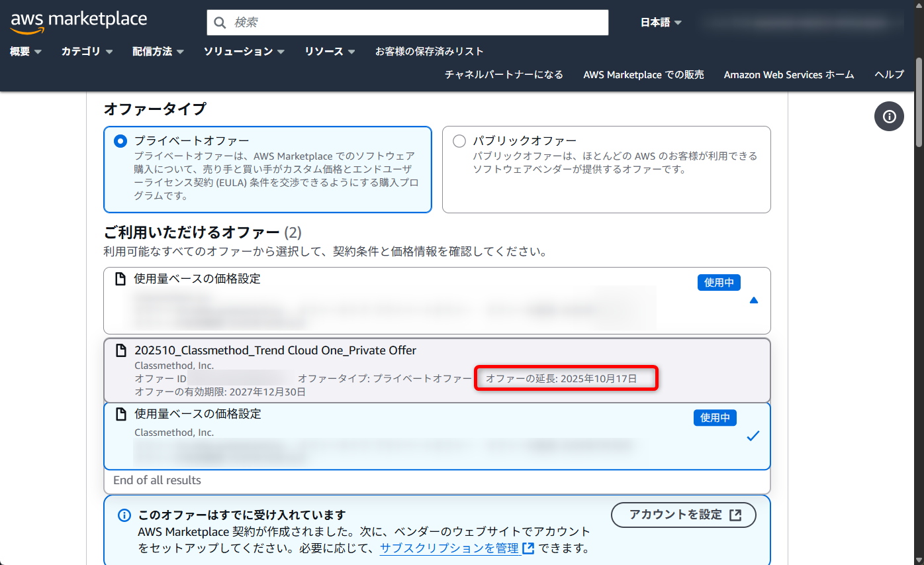Open the サブスクリプションを管理 link
The width and height of the screenshot is (924, 565).
[449, 548]
